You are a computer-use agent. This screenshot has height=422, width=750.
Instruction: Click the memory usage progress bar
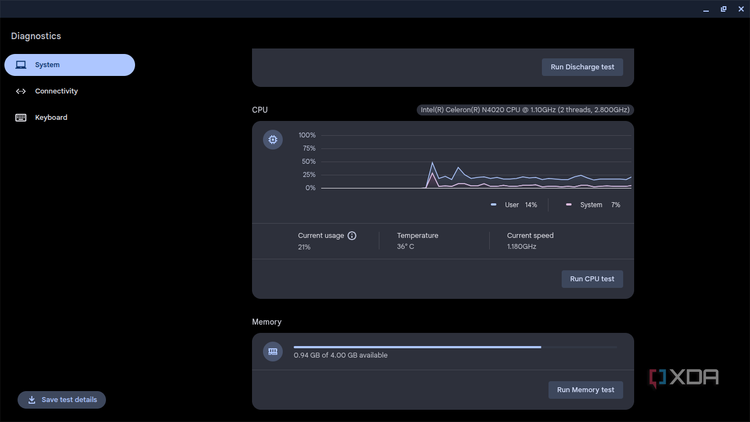pyautogui.click(x=455, y=347)
